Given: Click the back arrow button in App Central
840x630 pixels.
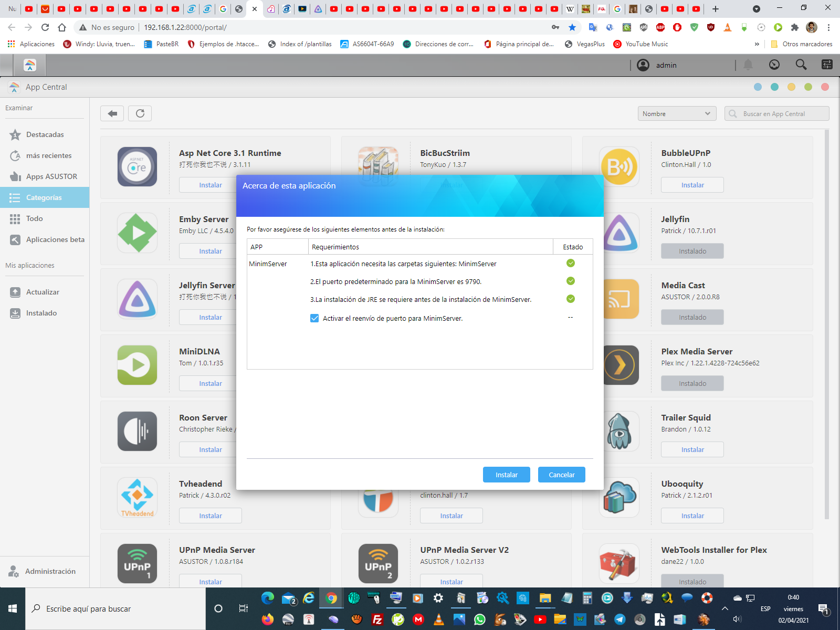Looking at the screenshot, I should (112, 113).
